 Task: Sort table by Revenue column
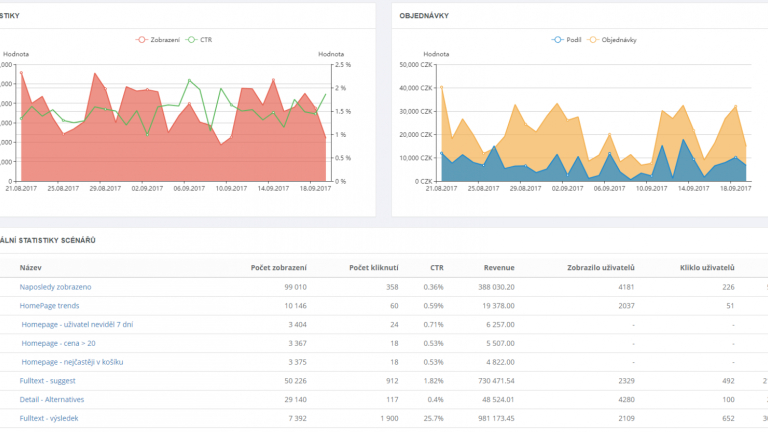coord(499,267)
